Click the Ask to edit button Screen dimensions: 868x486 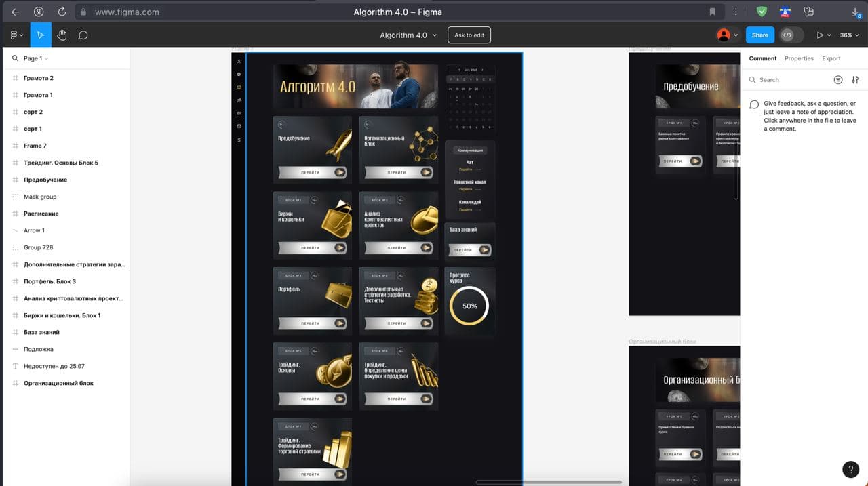point(469,35)
